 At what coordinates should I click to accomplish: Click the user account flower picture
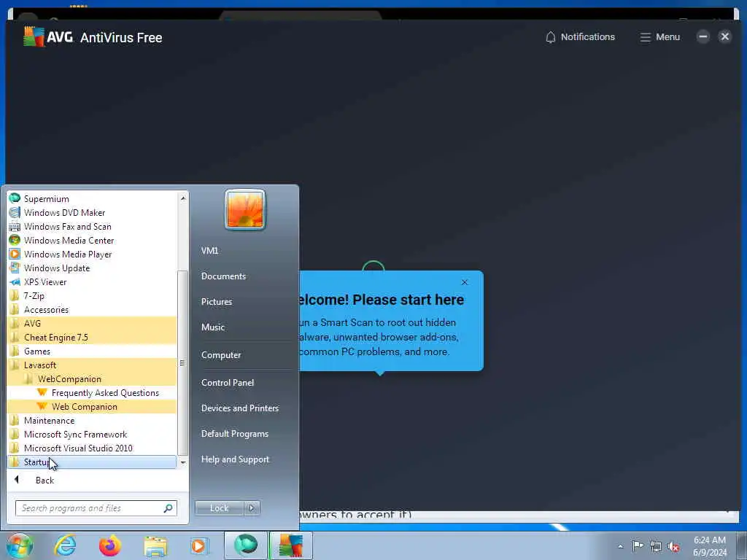point(245,209)
